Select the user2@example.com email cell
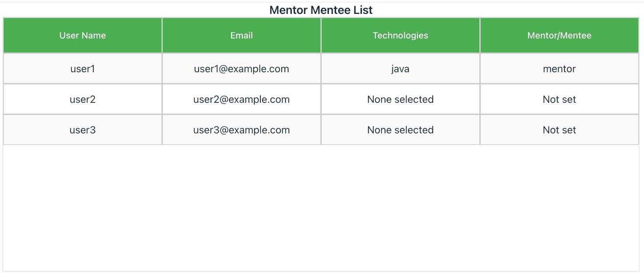The image size is (644, 277). [x=241, y=99]
